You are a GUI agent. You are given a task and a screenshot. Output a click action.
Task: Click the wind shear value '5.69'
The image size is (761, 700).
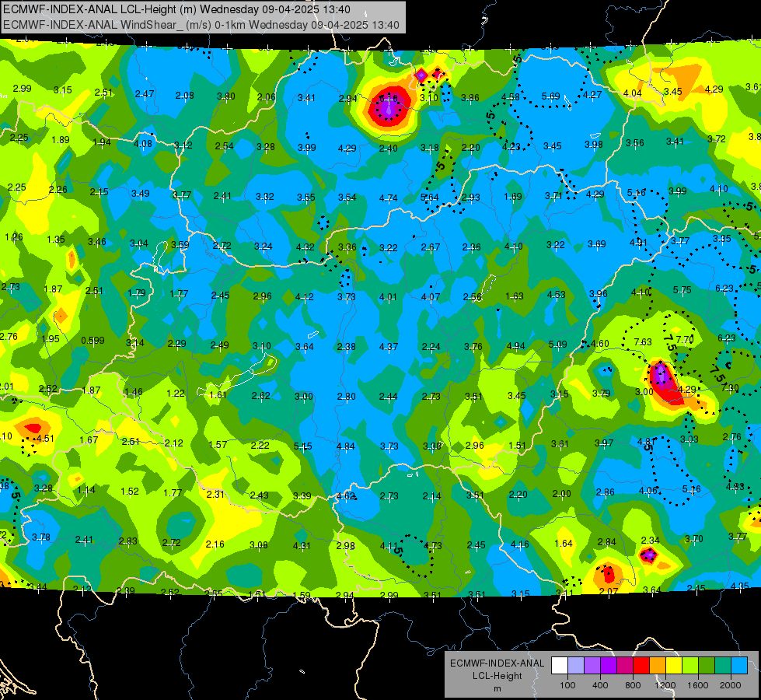551,96
